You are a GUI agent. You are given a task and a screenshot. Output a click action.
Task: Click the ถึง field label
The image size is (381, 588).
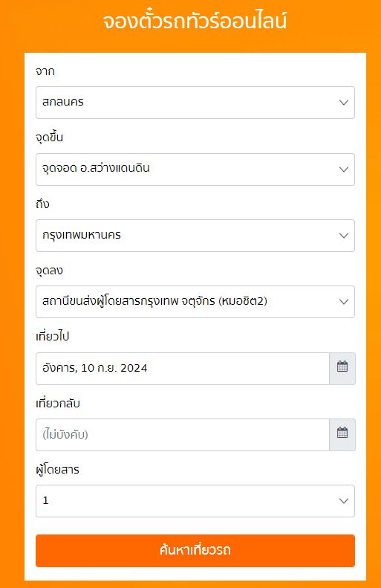(42, 204)
